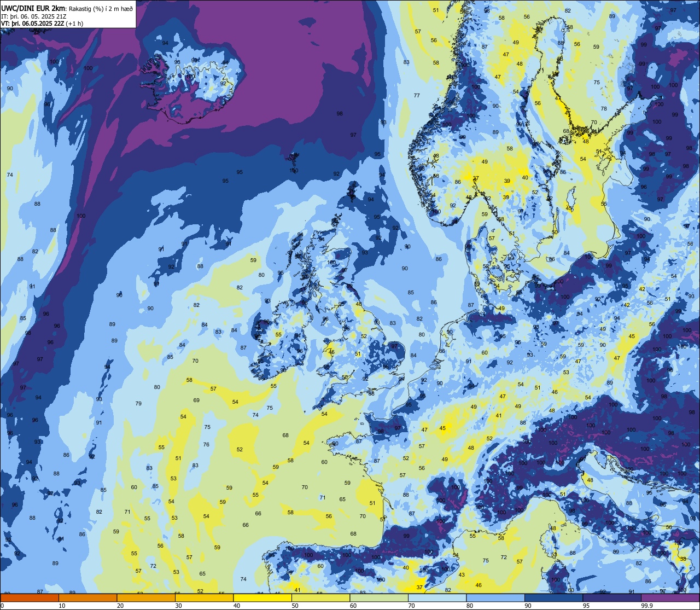700x610 pixels.
Task: Click the 'VT: þri. 06.05.2025 22Z (+1 h)' line
Action: (x=42, y=24)
